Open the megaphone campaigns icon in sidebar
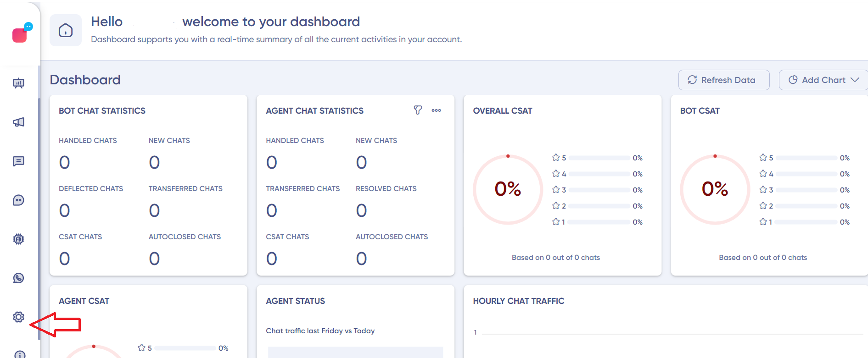 click(18, 122)
